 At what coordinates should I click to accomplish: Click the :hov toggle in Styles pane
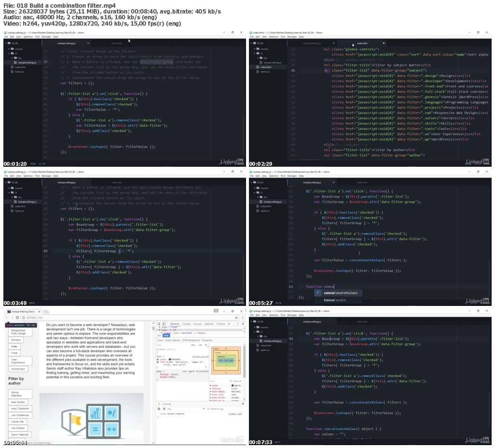tap(193, 345)
